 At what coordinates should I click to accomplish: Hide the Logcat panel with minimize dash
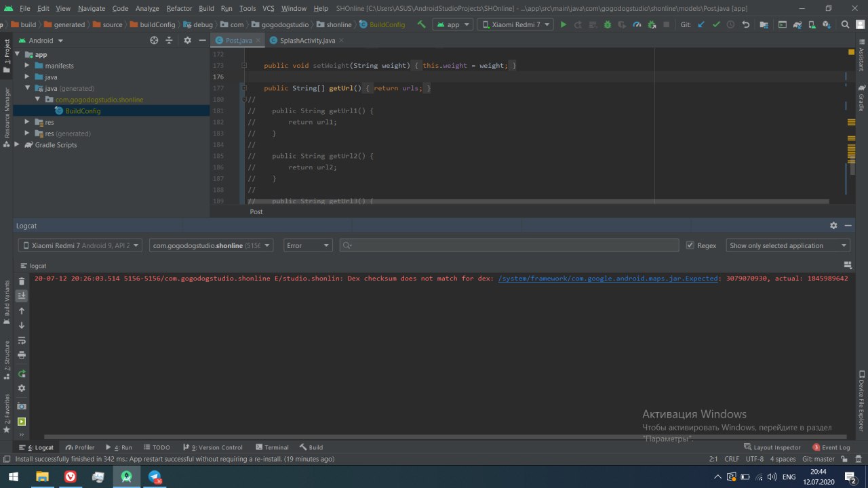pyautogui.click(x=848, y=225)
